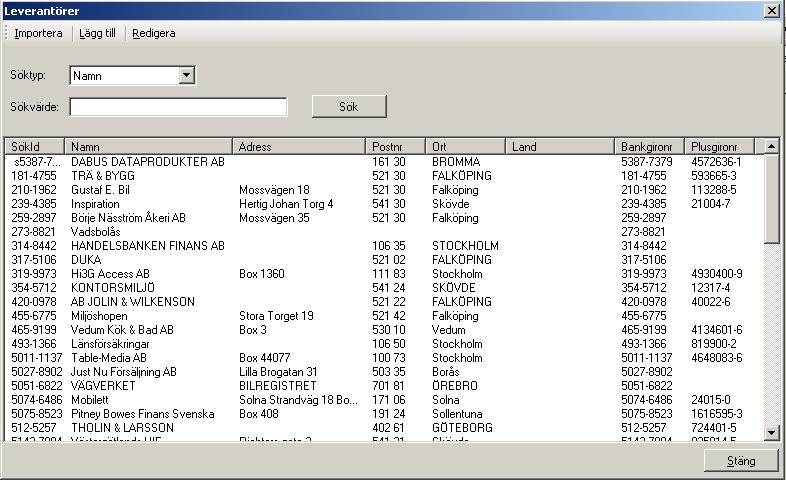Select Börje Näsström Åkeri AB row

coord(383,218)
